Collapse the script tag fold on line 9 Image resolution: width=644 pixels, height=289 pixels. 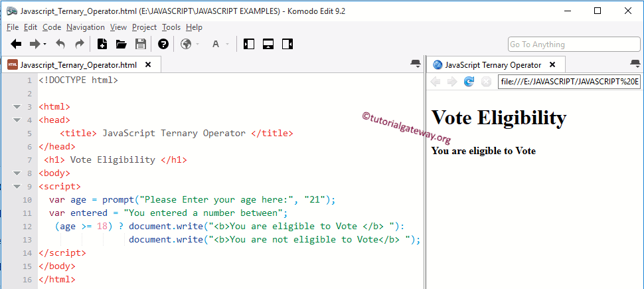(x=17, y=186)
